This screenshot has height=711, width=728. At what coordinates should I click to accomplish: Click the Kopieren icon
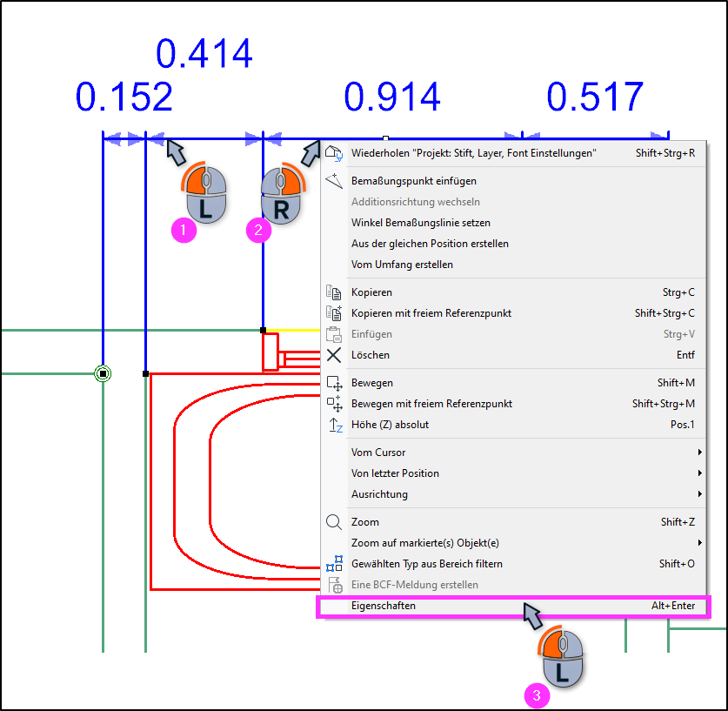click(334, 292)
